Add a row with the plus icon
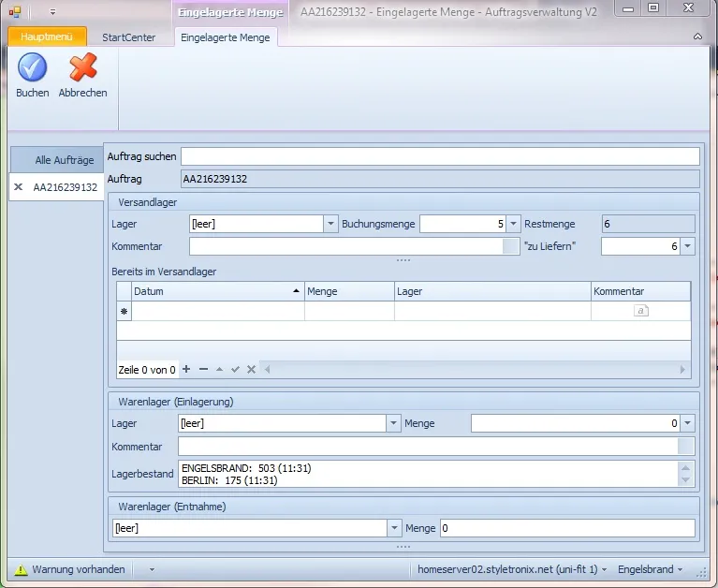Image resolution: width=718 pixels, height=588 pixels. coord(186,369)
